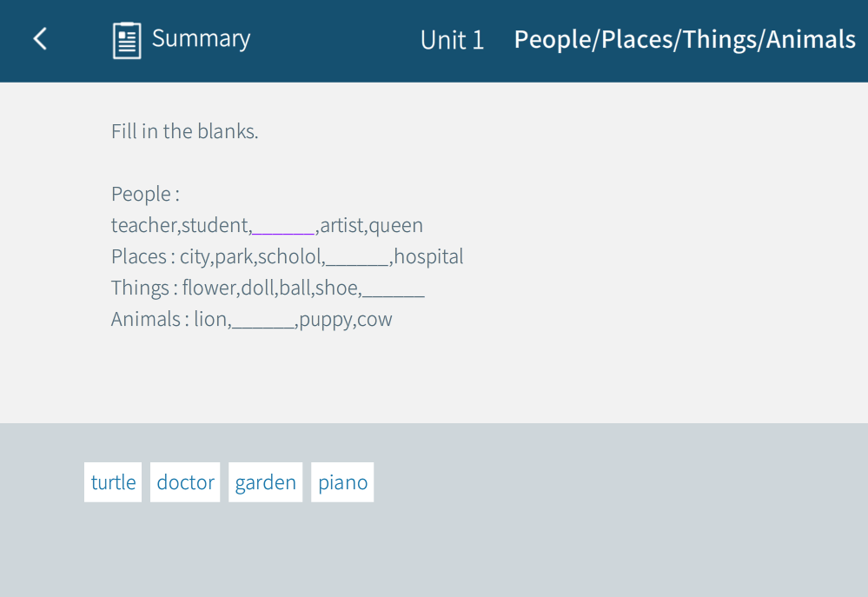Click the Animals : category label

click(x=149, y=320)
